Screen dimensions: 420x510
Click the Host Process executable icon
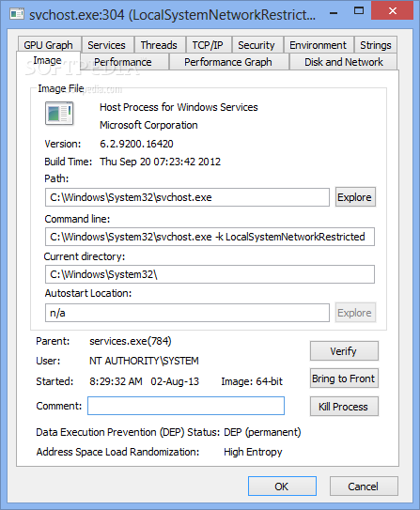59,114
